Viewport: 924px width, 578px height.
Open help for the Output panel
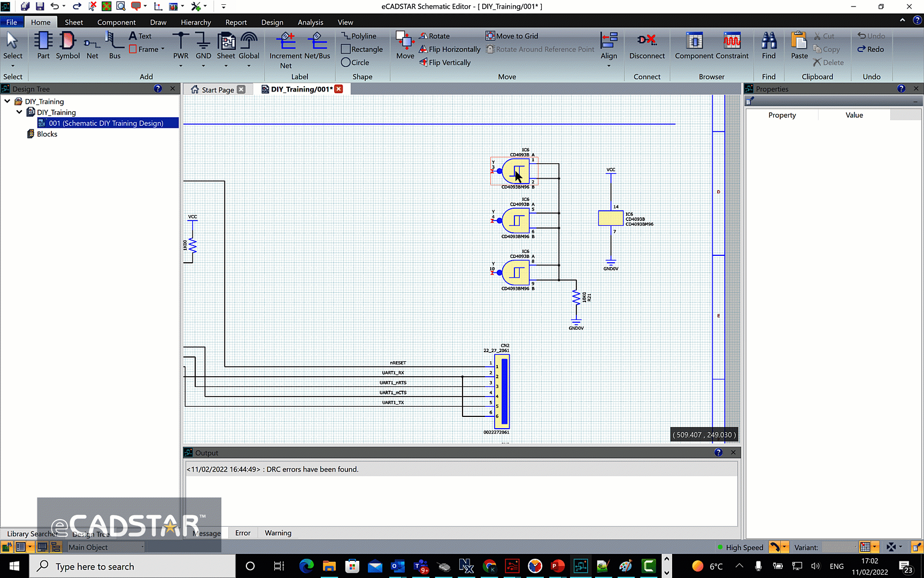[718, 453]
